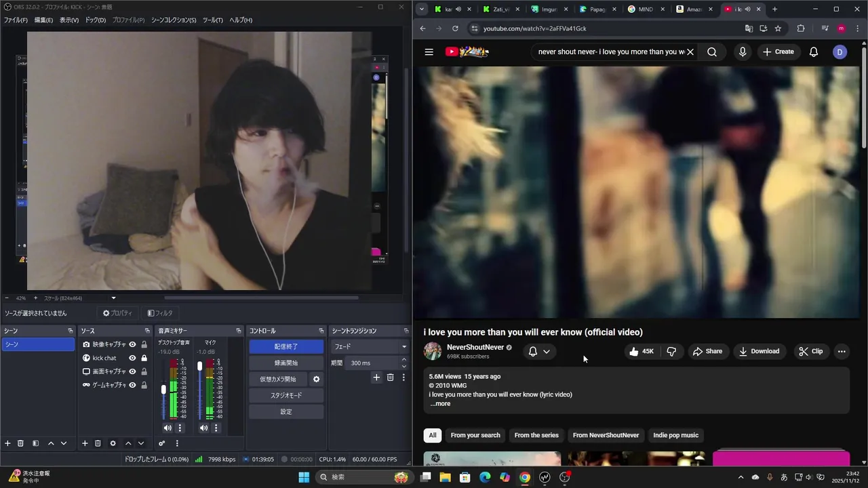This screenshot has width=868, height=488.
Task: Unlock the kick chat source
Action: click(x=144, y=358)
